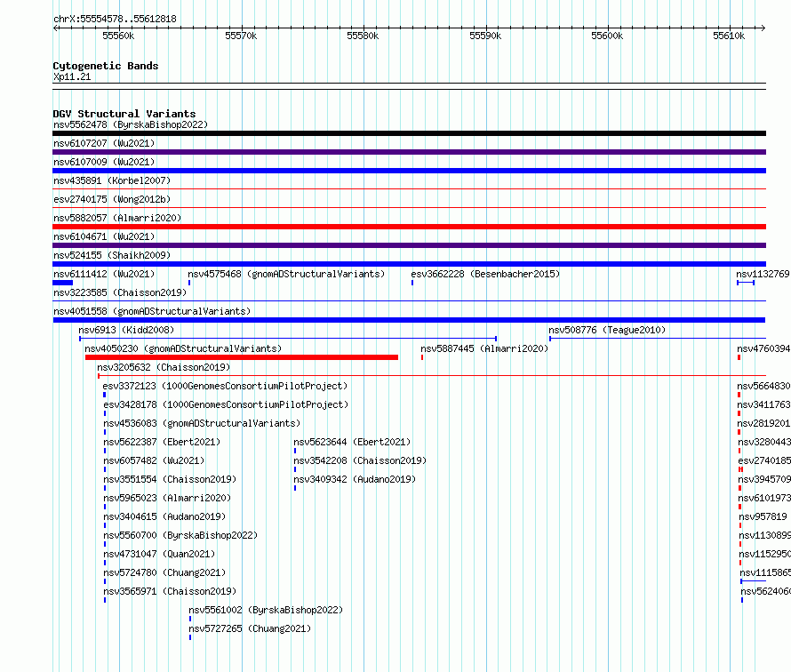Select the black nsv5562478 variant bar

[x=409, y=133]
